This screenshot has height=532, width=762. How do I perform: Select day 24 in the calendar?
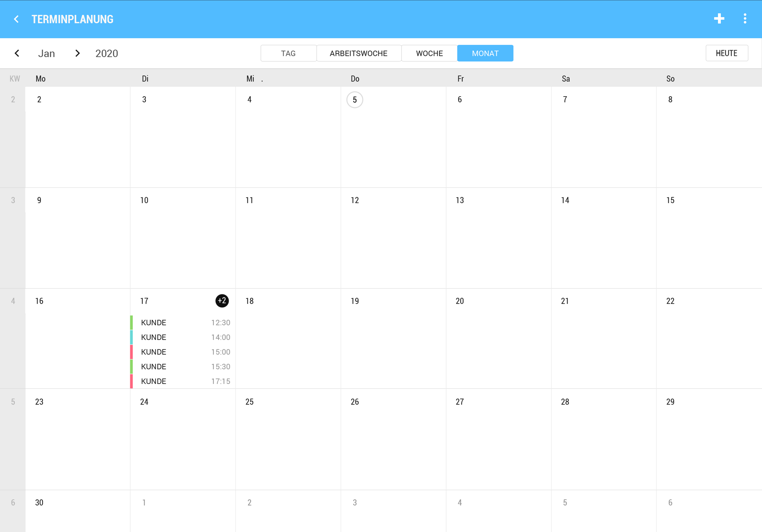click(x=144, y=402)
